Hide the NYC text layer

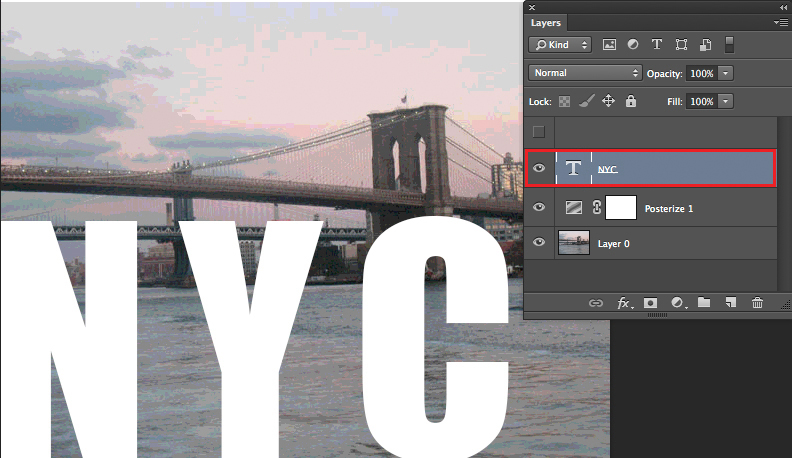click(540, 168)
